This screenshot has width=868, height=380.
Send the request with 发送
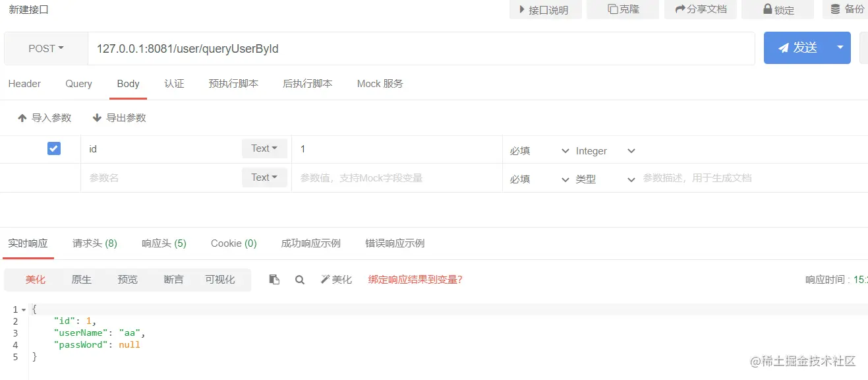[x=801, y=47]
